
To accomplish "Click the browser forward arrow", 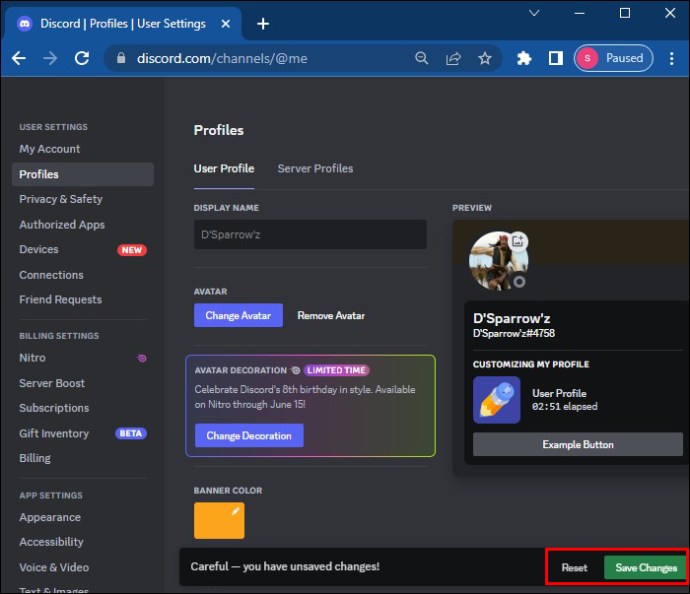I will [50, 58].
